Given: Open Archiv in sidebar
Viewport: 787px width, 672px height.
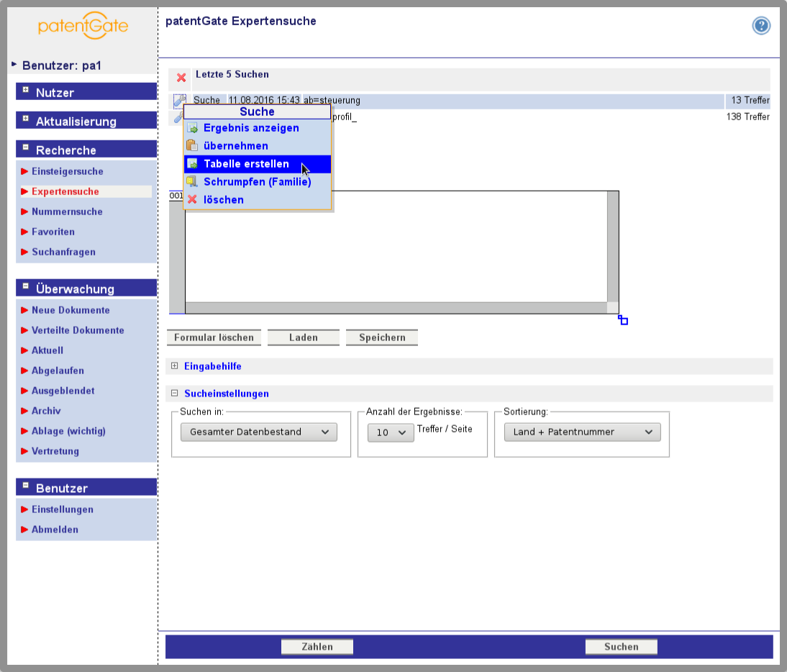Looking at the screenshot, I should pyautogui.click(x=46, y=411).
